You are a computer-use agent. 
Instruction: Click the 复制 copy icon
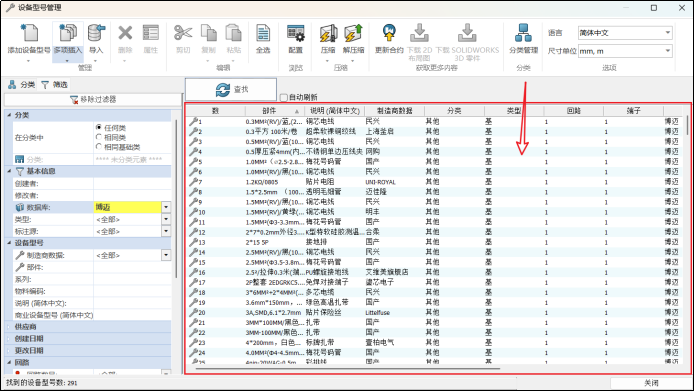pos(208,33)
